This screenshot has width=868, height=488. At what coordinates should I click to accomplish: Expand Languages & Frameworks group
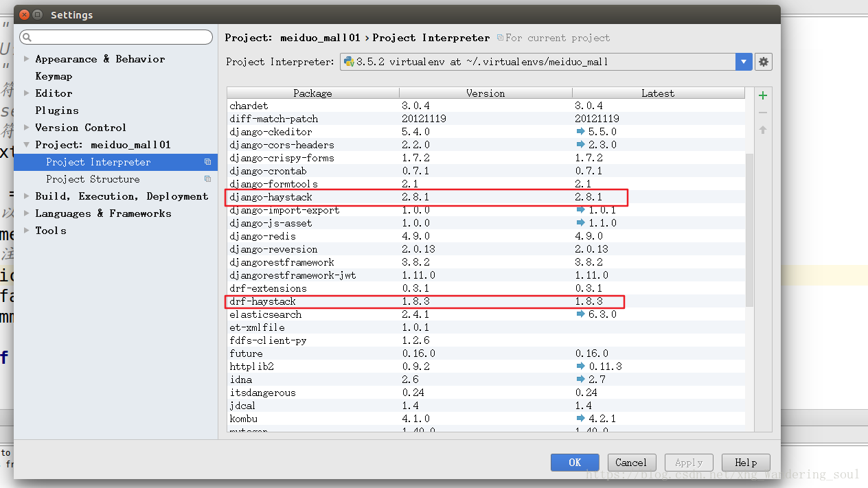point(26,213)
